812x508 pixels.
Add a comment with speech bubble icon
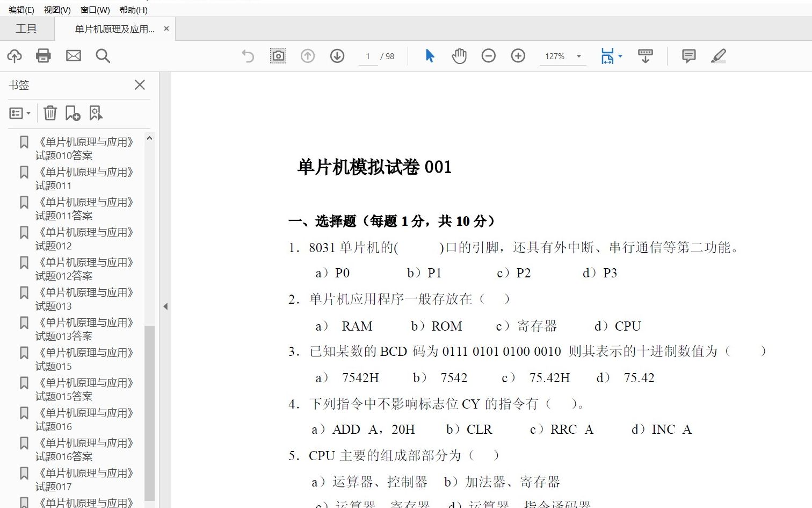(689, 56)
